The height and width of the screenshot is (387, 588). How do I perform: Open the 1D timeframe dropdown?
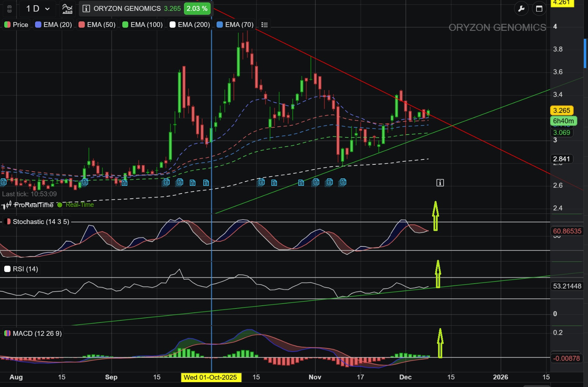point(36,9)
